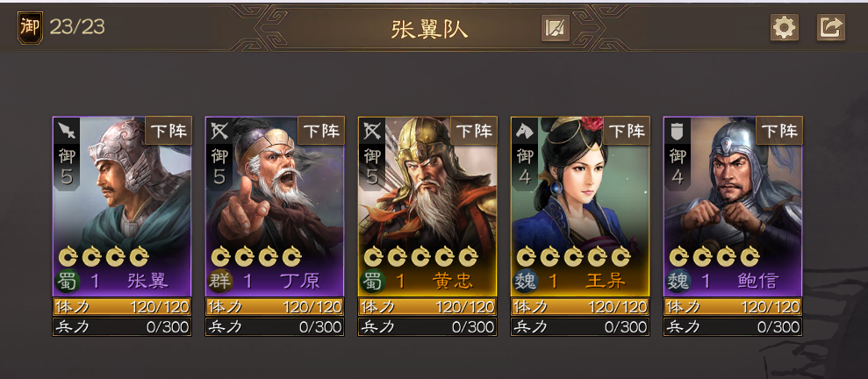Click 下阵 on the 黄忠 card
The image size is (868, 379).
[474, 131]
